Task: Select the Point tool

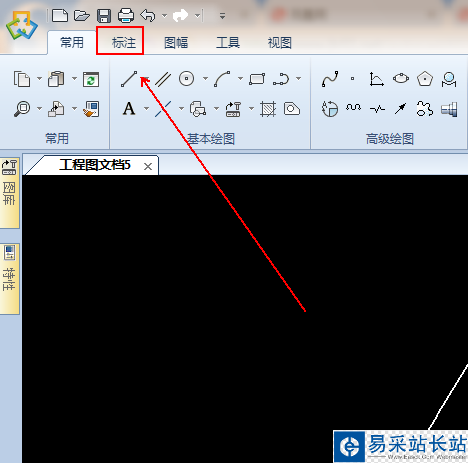Action: (x=353, y=79)
